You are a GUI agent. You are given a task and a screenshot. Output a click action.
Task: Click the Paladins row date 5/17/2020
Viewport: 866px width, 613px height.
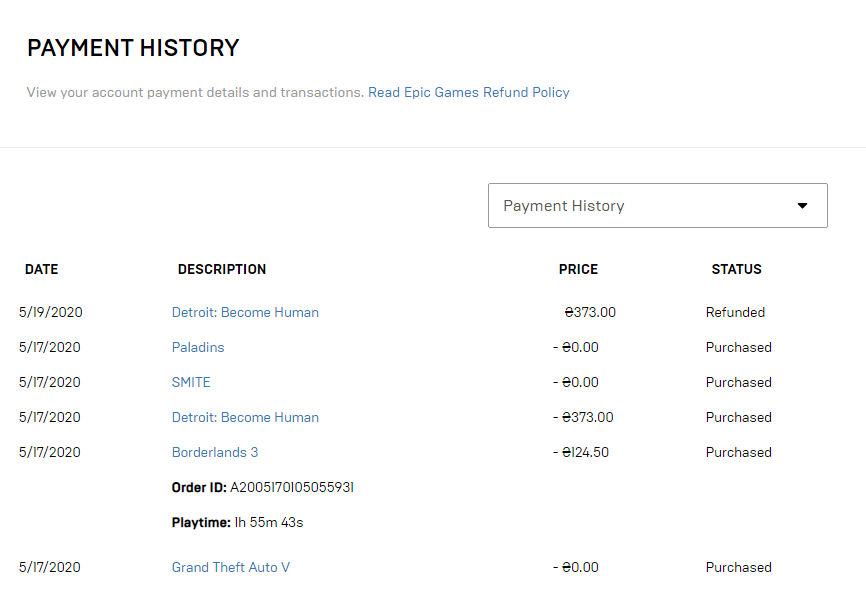[50, 347]
